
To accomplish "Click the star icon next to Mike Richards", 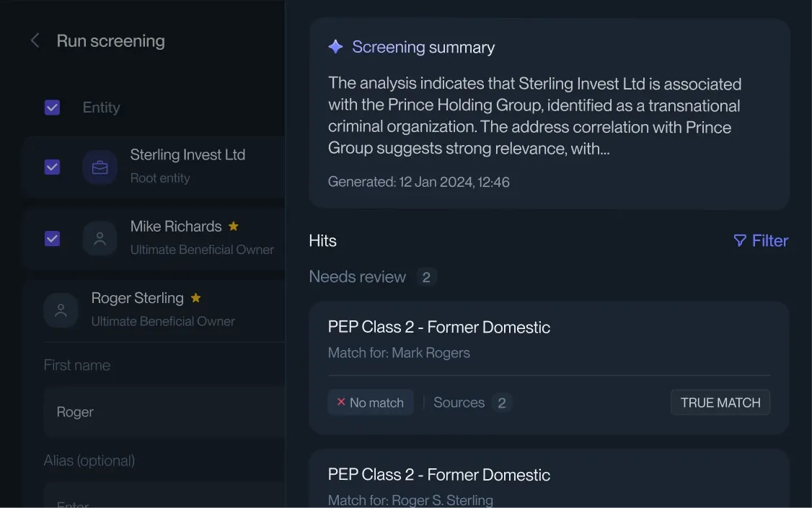I will (233, 226).
